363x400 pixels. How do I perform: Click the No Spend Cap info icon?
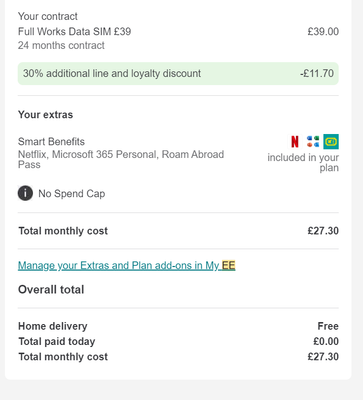(x=25, y=193)
